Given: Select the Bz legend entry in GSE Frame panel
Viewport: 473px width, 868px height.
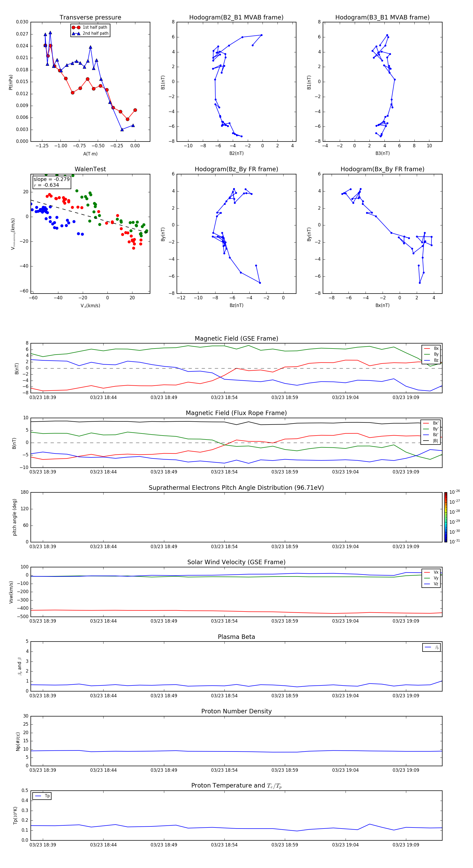Looking at the screenshot, I should tap(431, 360).
